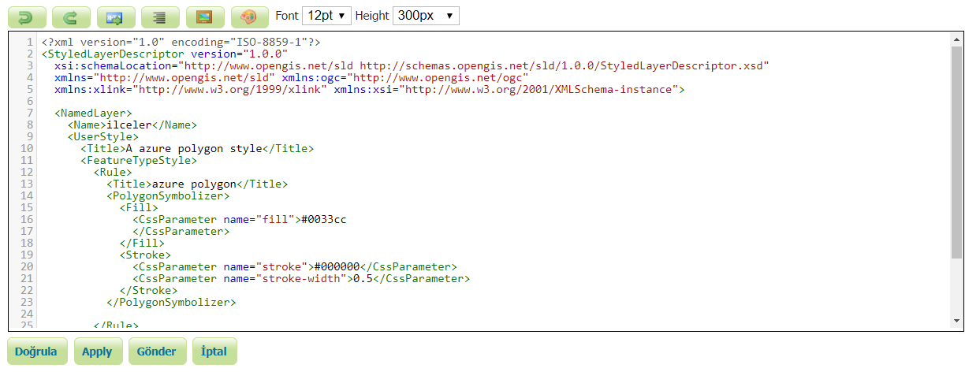
Task: Open the color palette picker icon
Action: [x=251, y=16]
